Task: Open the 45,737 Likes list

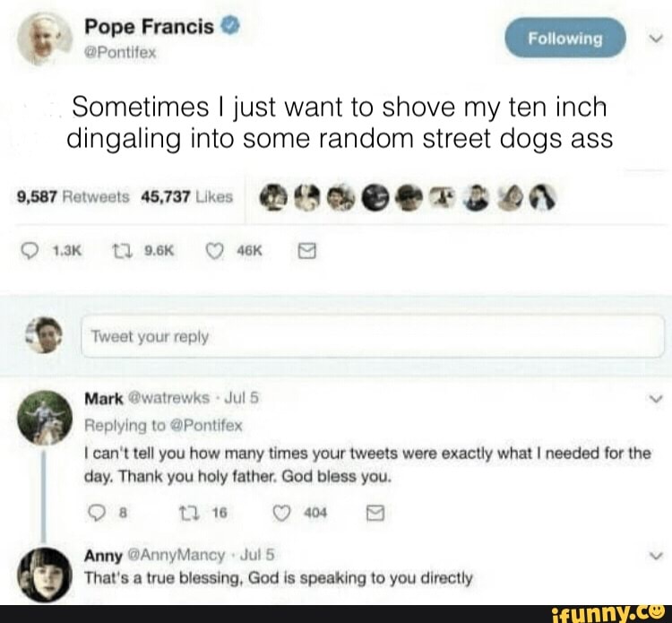Action: pyautogui.click(x=186, y=197)
